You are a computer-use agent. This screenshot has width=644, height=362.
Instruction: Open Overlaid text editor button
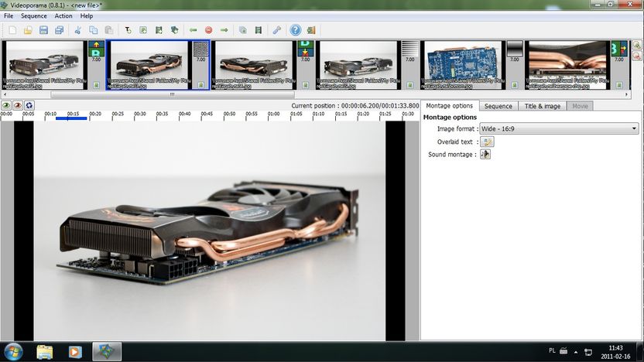[487, 142]
